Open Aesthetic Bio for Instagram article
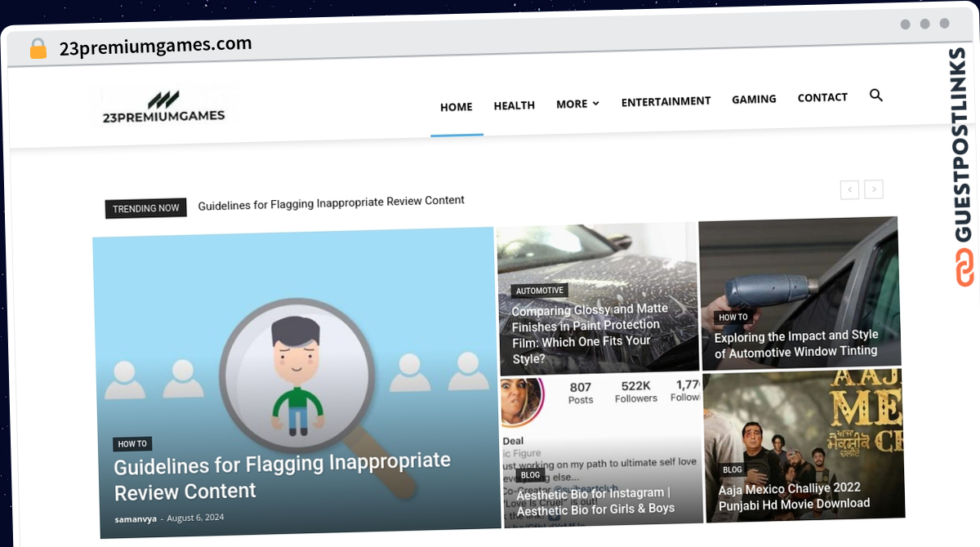980x547 pixels. click(595, 500)
